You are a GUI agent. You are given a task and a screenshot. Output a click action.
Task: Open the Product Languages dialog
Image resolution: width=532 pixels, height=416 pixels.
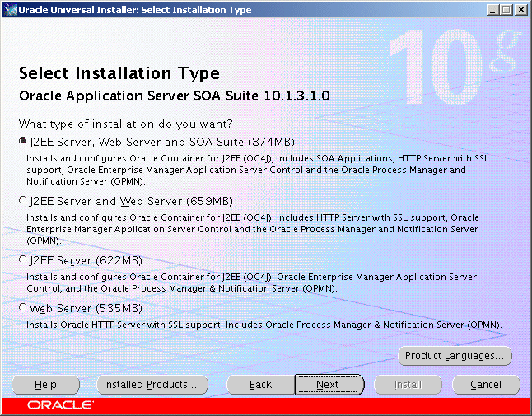pyautogui.click(x=455, y=356)
